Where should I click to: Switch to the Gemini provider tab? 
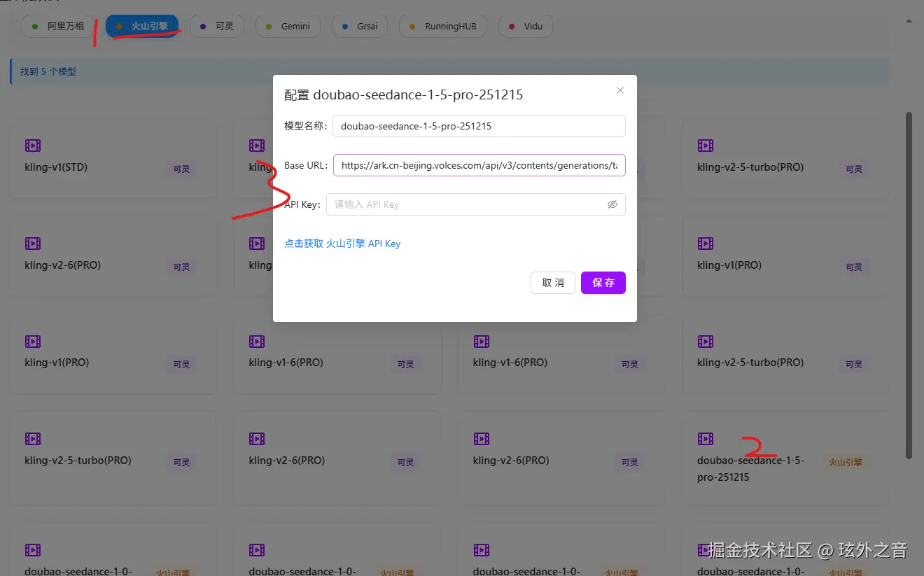point(288,26)
